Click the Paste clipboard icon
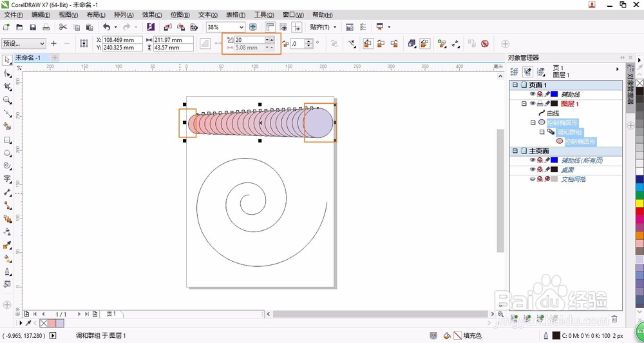Screen dimensions: 644x343 [x=90, y=27]
